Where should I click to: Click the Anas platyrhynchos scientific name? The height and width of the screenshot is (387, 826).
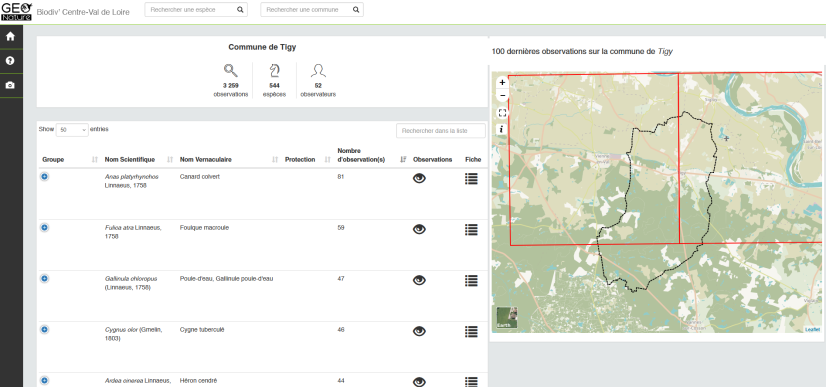132,177
